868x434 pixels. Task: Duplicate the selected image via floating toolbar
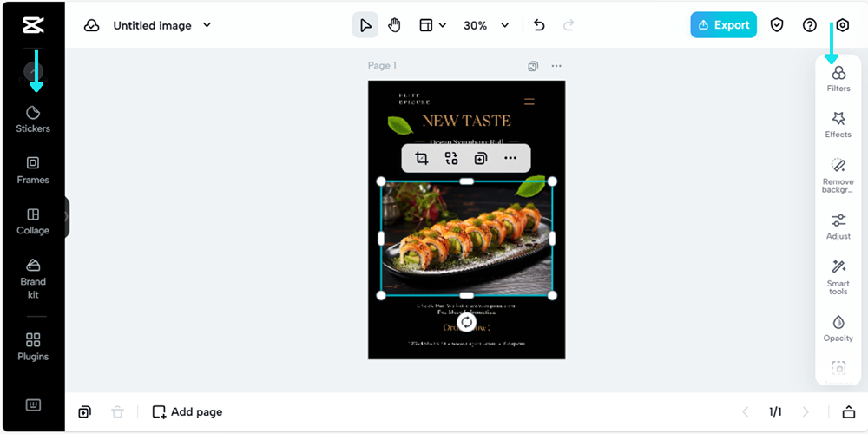pos(481,159)
